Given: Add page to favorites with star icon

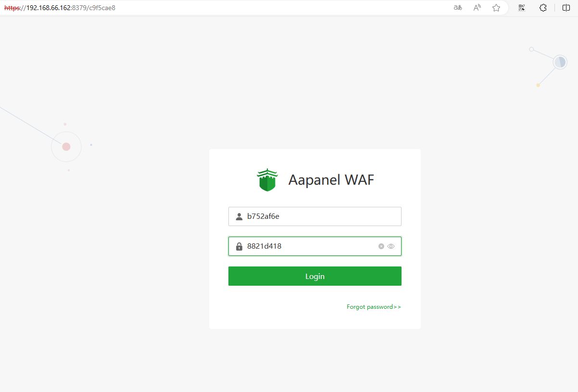Looking at the screenshot, I should (x=496, y=8).
